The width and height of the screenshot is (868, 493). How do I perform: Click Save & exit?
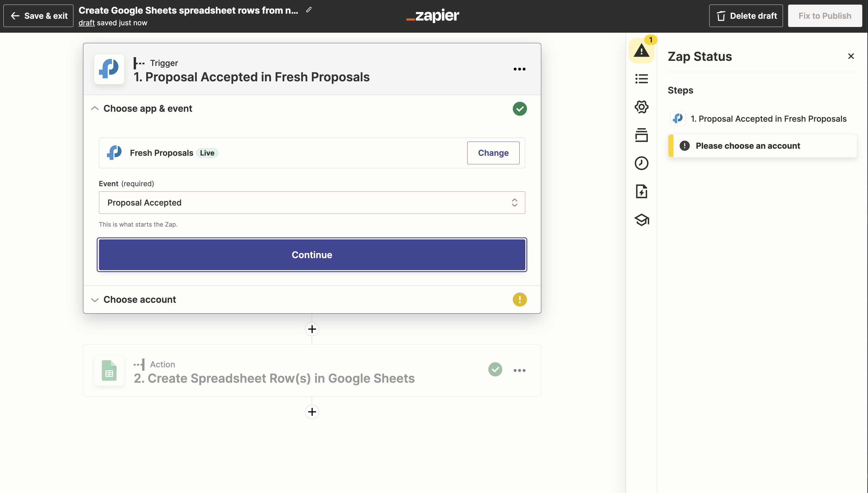[x=39, y=16]
